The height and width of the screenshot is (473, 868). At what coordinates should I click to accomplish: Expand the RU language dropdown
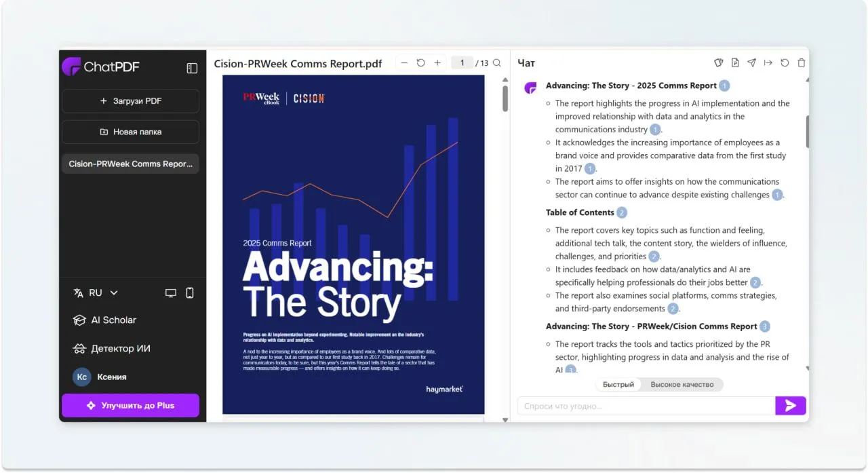click(x=96, y=293)
